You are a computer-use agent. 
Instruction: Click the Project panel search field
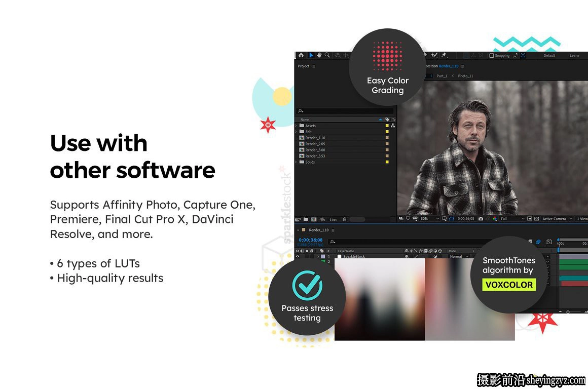pos(345,111)
